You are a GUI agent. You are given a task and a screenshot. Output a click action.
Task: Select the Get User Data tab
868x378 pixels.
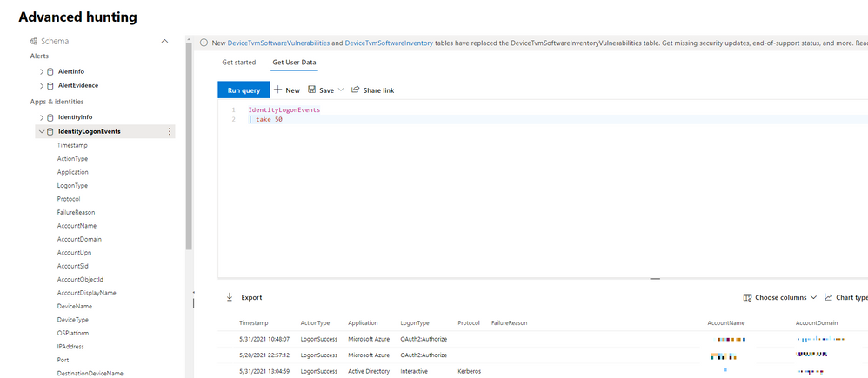tap(295, 63)
